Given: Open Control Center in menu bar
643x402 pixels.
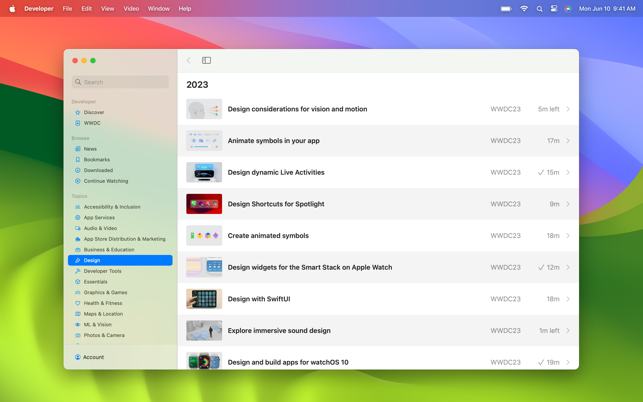Looking at the screenshot, I should (554, 9).
